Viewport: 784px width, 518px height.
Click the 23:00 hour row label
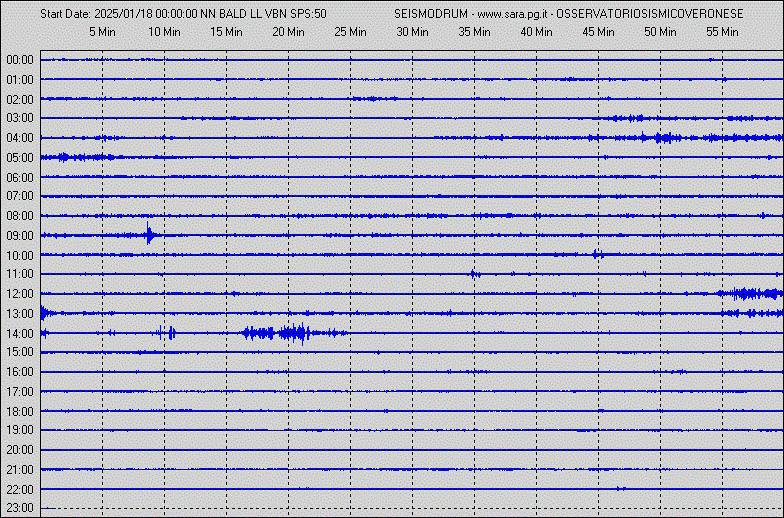(20, 508)
